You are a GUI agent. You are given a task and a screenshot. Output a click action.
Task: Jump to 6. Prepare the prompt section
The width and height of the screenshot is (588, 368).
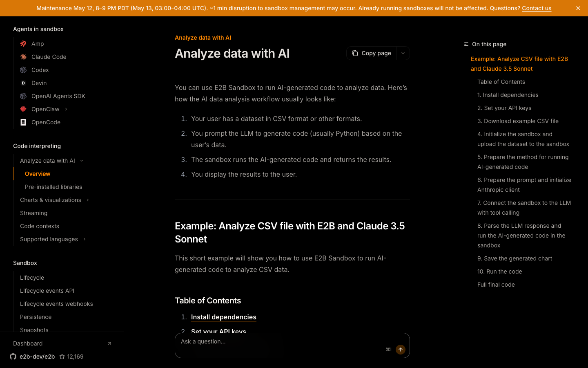pos(524,185)
